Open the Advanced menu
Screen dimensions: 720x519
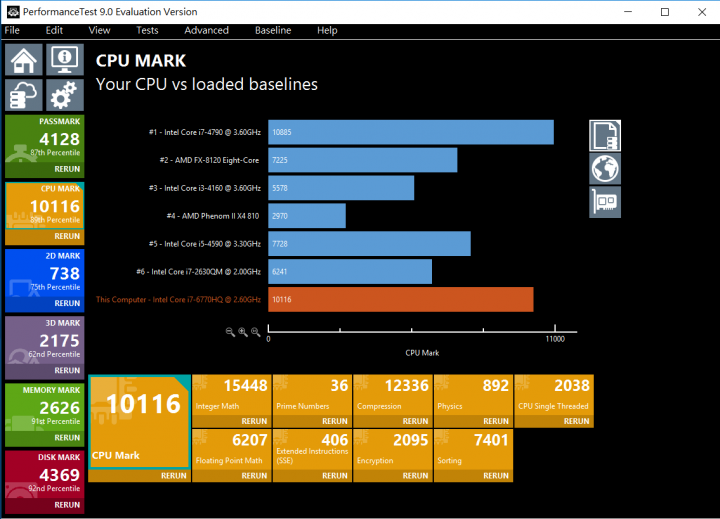click(x=206, y=30)
